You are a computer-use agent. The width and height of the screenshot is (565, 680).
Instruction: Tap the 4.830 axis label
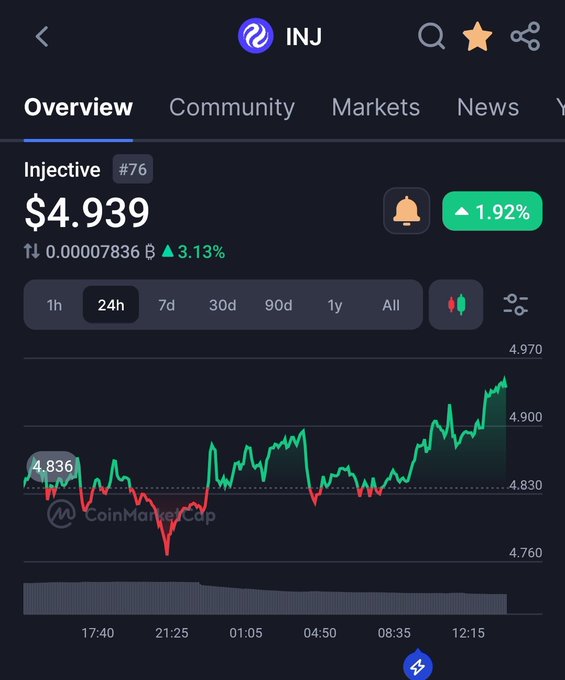tap(526, 485)
